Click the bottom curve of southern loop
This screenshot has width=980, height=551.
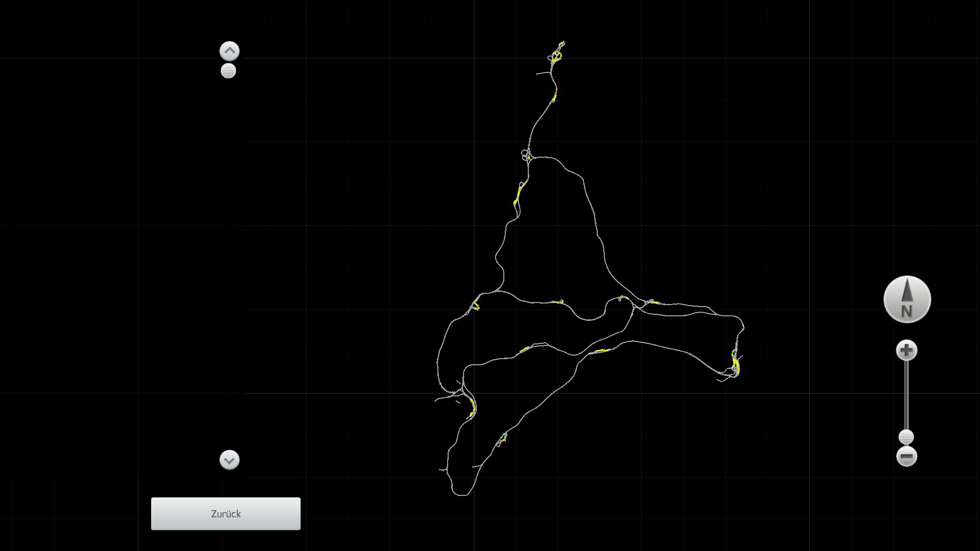coord(461,494)
